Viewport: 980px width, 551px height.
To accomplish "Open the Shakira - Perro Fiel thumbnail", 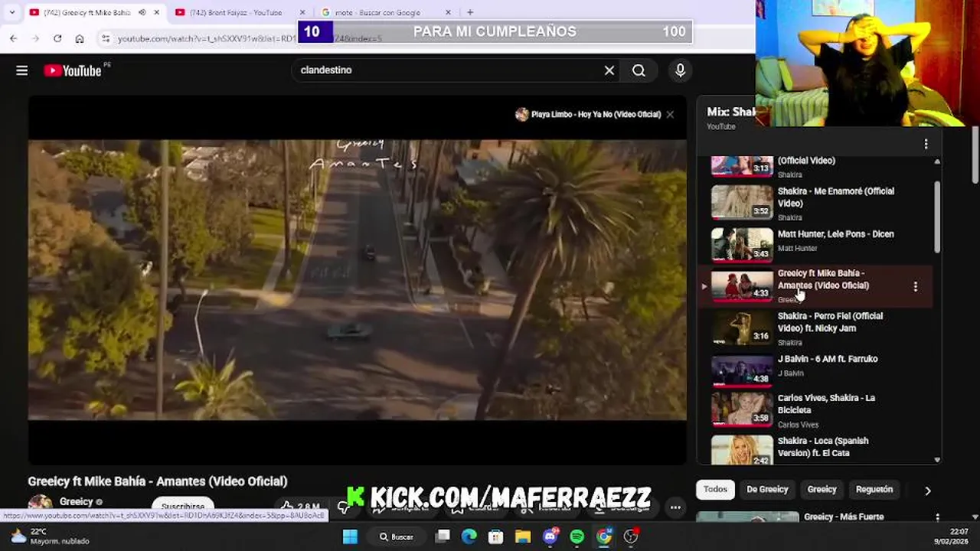I will 742,327.
